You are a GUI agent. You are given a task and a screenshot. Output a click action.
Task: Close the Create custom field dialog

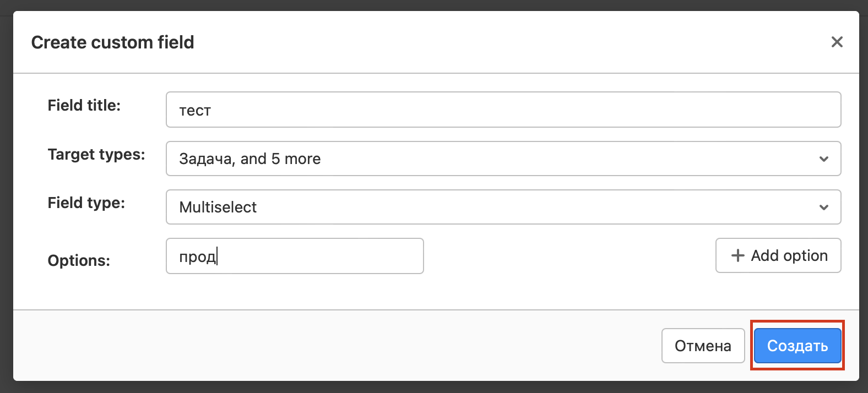837,42
